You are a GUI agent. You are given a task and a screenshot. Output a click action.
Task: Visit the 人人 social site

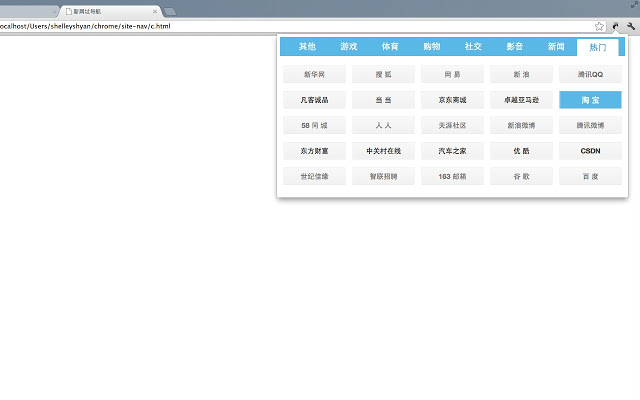pos(383,125)
